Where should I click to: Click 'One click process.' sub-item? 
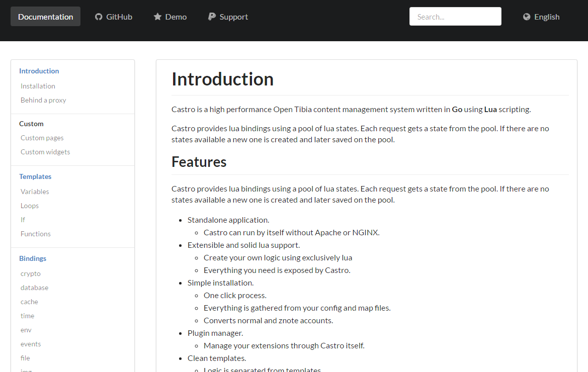point(235,295)
